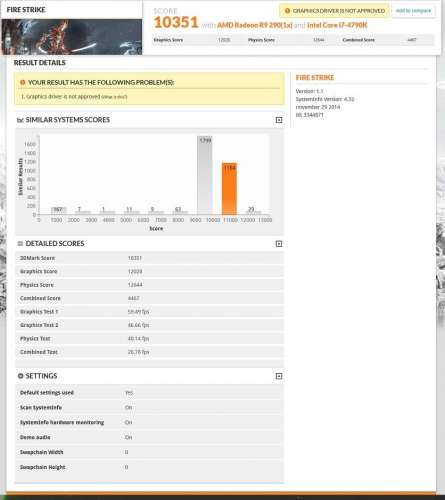Image resolution: width=445 pixels, height=500 pixels.
Task: Add this result to compare
Action: (x=413, y=11)
